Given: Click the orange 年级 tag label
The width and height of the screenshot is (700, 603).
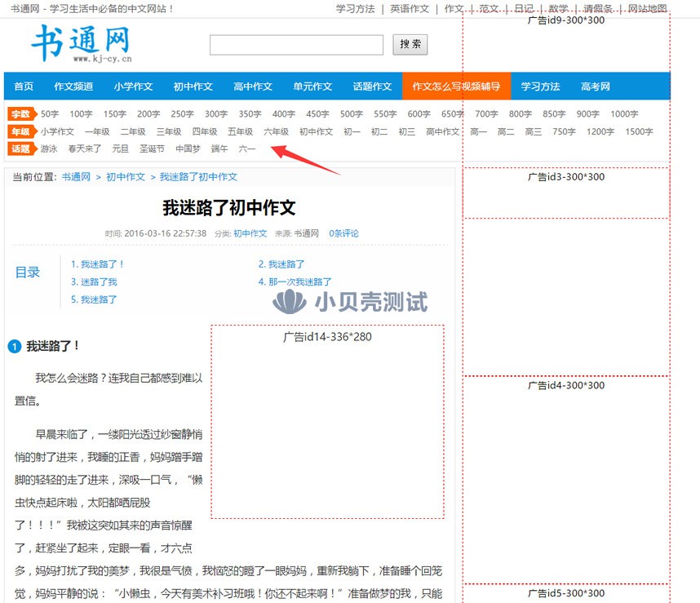Looking at the screenshot, I should click(x=20, y=131).
